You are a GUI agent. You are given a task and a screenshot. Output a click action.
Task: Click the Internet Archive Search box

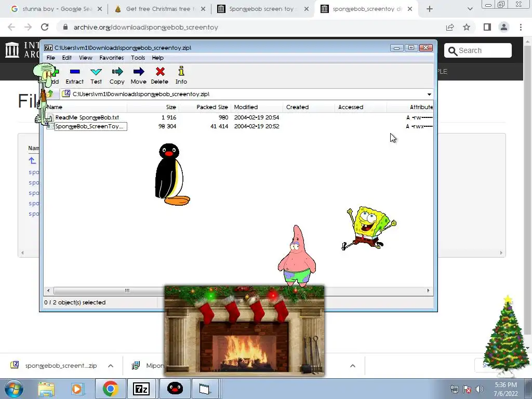pyautogui.click(x=478, y=50)
